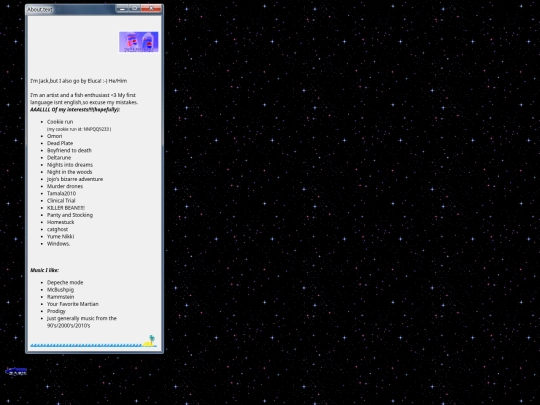Select "Tamala2010" list entry
The height and width of the screenshot is (405, 540).
coord(61,194)
